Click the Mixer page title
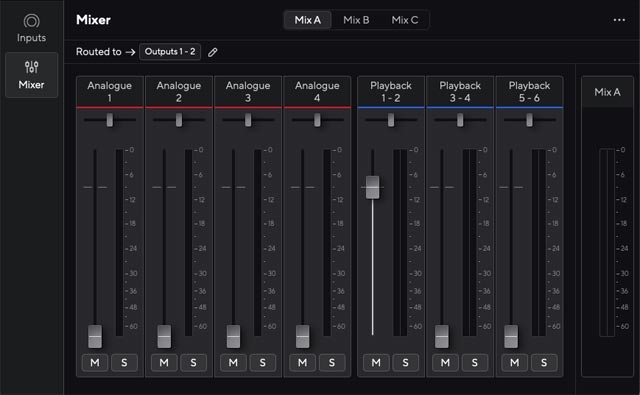 (93, 20)
